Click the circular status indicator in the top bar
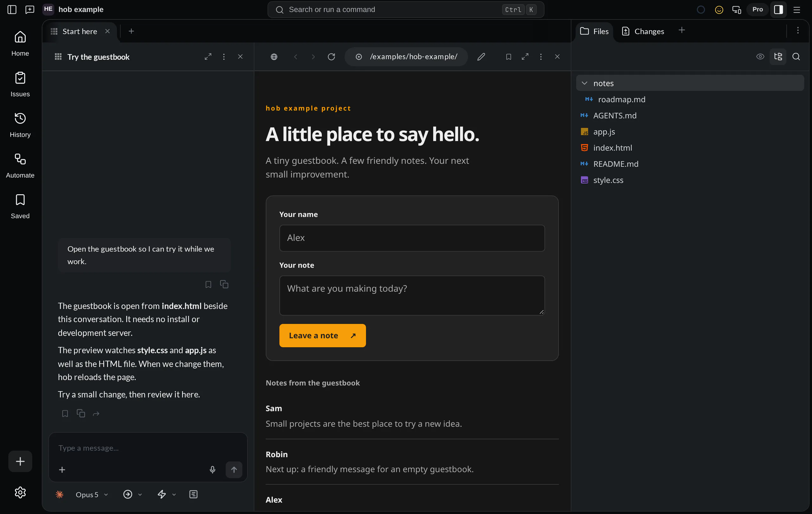The image size is (812, 514). (701, 10)
